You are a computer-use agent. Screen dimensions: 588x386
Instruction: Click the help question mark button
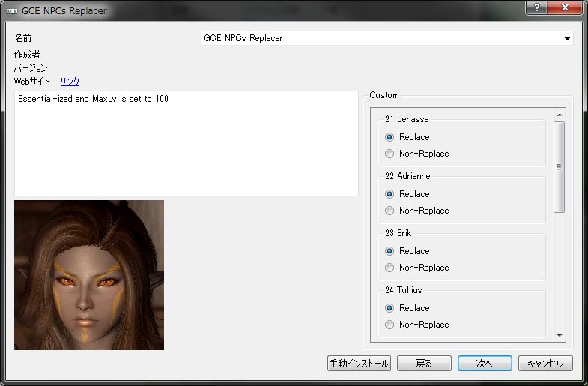tap(536, 7)
